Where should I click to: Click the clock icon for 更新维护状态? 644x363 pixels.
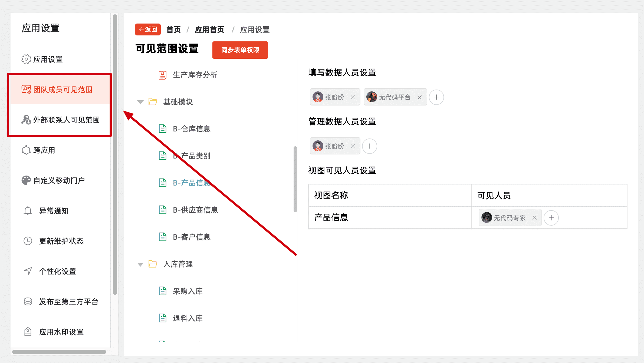[28, 241]
